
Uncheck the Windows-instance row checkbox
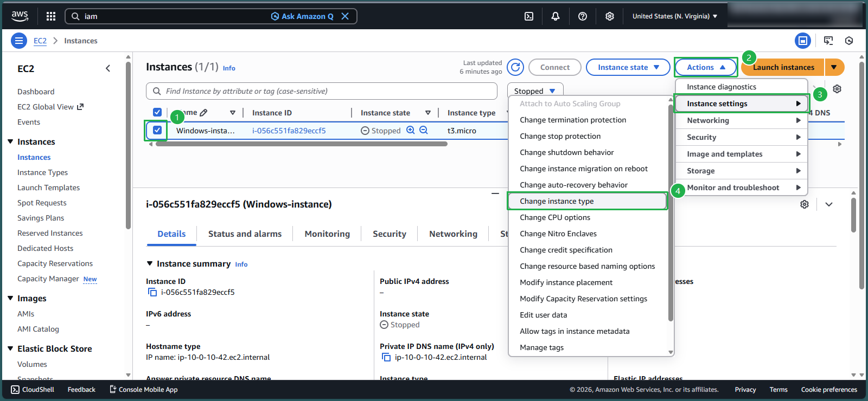[x=157, y=130]
